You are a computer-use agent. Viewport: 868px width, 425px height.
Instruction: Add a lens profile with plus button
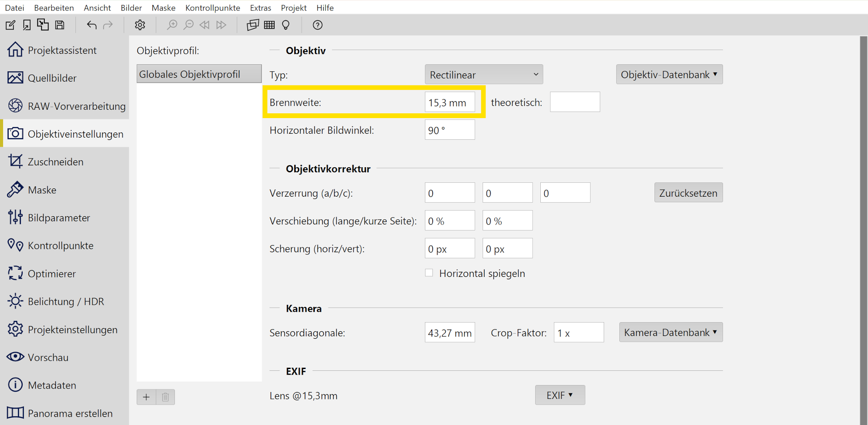click(146, 397)
